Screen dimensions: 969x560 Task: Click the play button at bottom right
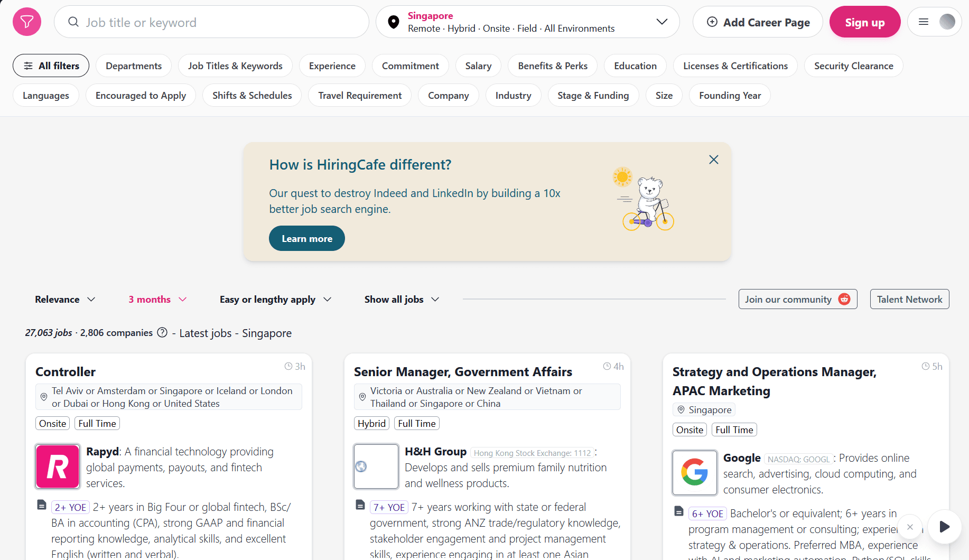click(945, 527)
